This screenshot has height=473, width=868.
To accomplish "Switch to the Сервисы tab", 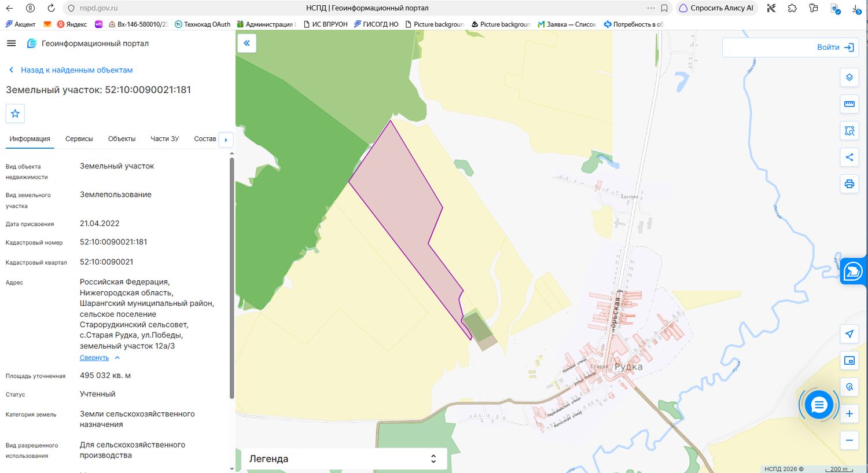I will [x=79, y=139].
